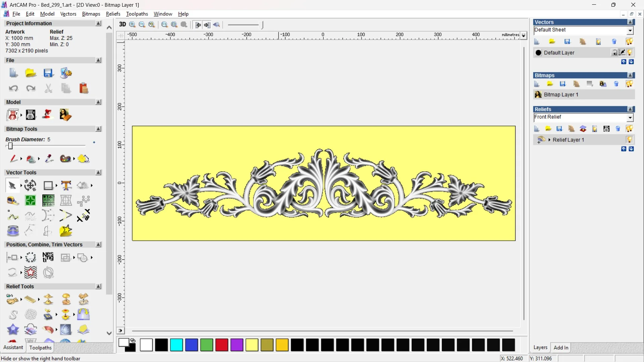
Task: Click the Create Text vector tool
Action: point(66,185)
